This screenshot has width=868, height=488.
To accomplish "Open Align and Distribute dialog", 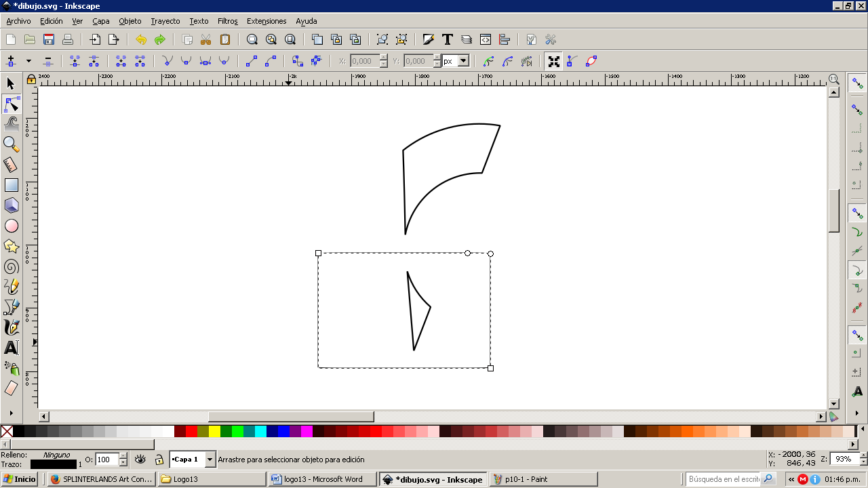I will tap(505, 39).
